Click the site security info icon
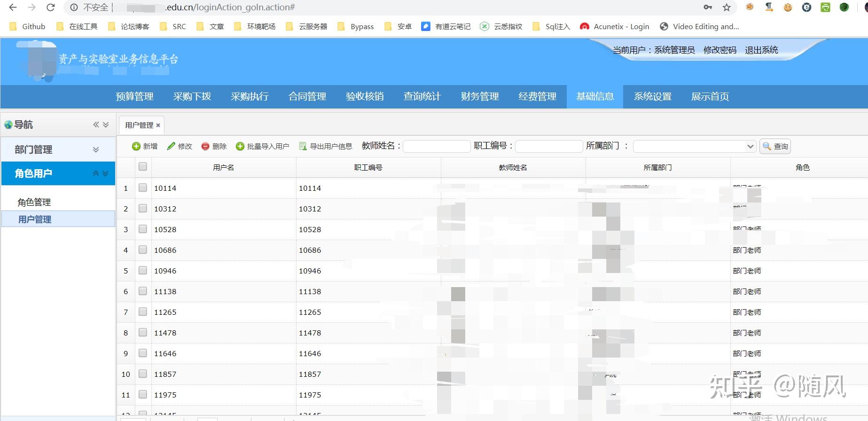The image size is (868, 421). 74,8
